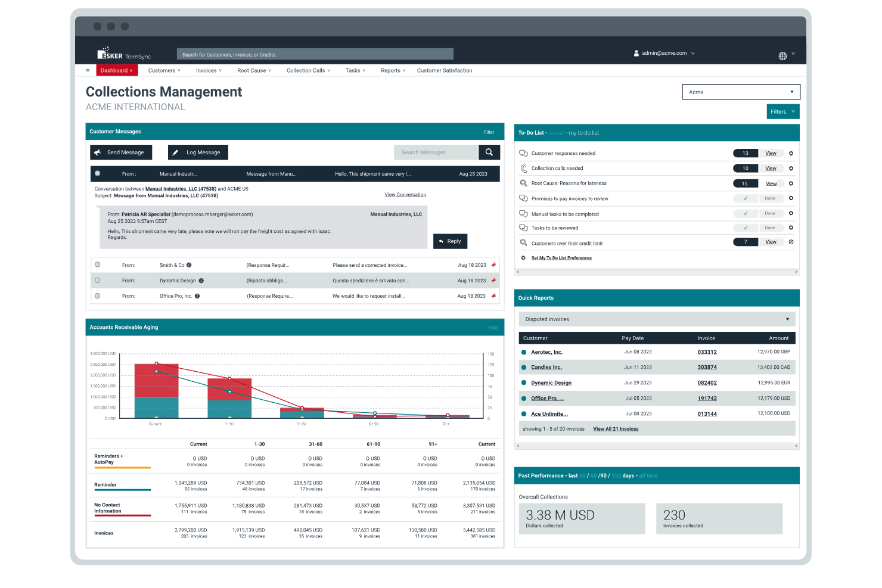Open the View All 21 Invoices link
The height and width of the screenshot is (588, 882).
pyautogui.click(x=616, y=428)
